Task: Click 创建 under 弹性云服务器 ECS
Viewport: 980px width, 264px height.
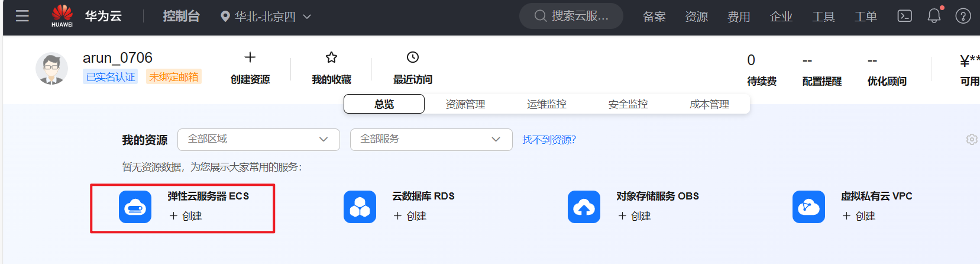Action: pyautogui.click(x=186, y=216)
